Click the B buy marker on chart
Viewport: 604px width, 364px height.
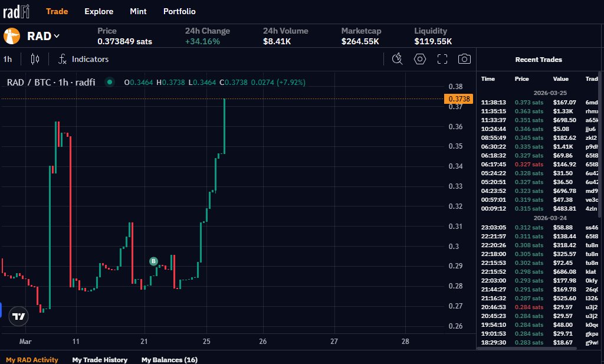click(x=153, y=261)
